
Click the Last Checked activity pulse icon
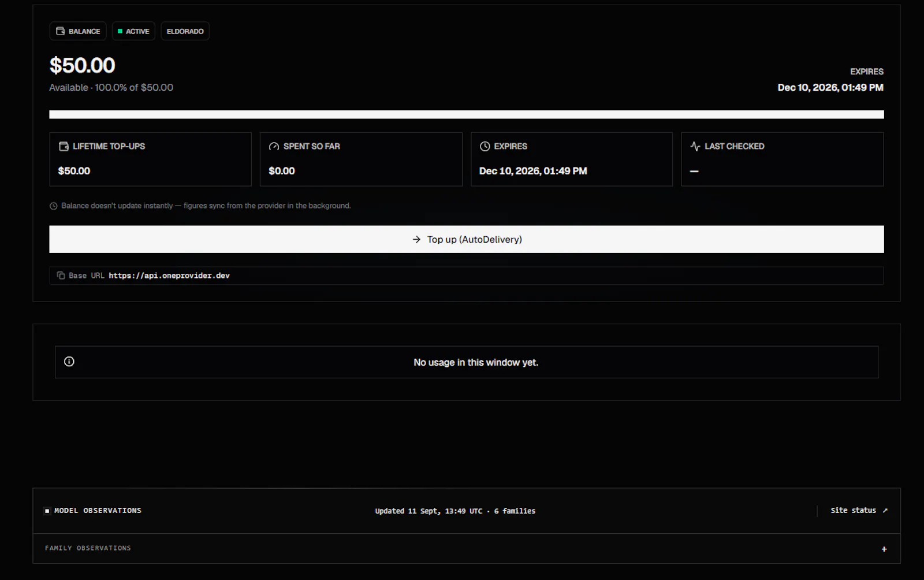695,146
